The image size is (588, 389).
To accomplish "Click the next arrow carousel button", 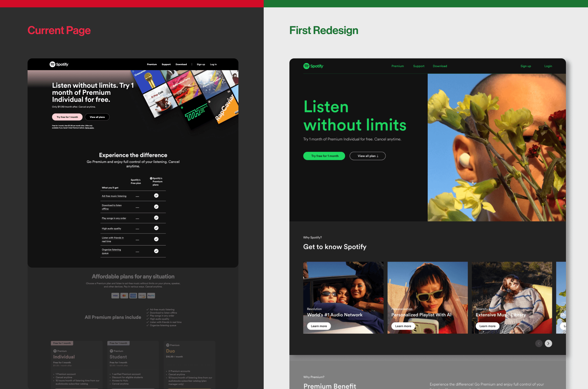I will tap(548, 343).
